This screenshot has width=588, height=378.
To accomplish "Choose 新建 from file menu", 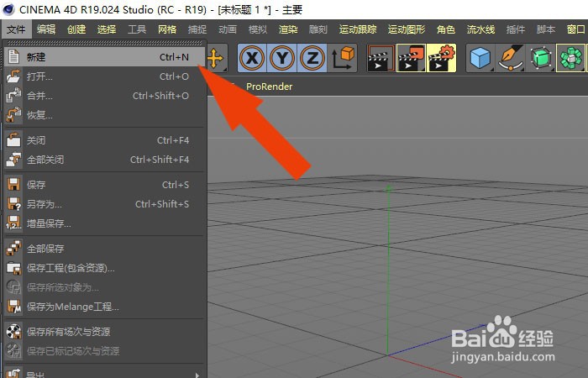I will [105, 57].
